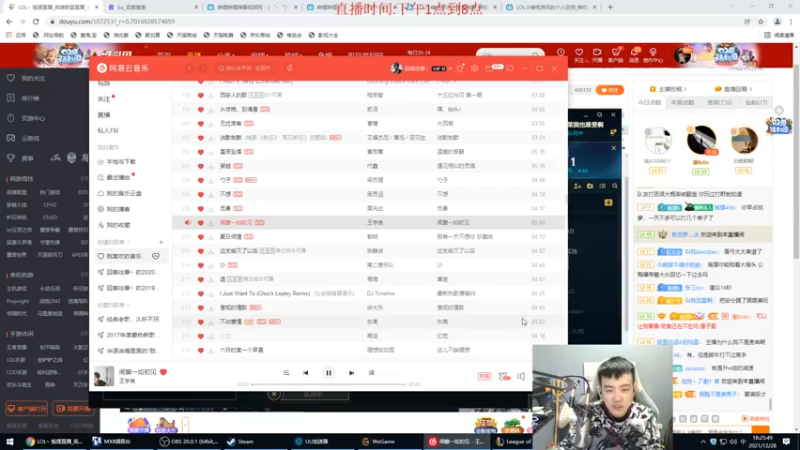Download I Just Want To remix
The image size is (800, 450).
click(211, 293)
